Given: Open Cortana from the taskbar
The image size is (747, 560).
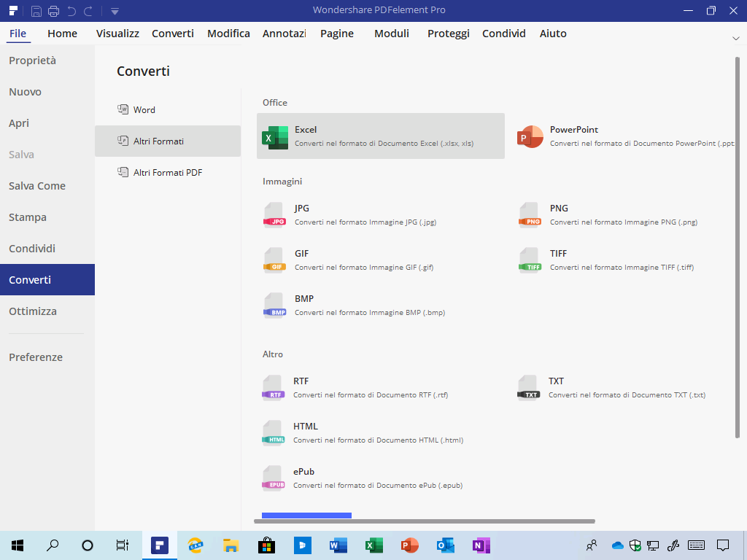Looking at the screenshot, I should [88, 545].
